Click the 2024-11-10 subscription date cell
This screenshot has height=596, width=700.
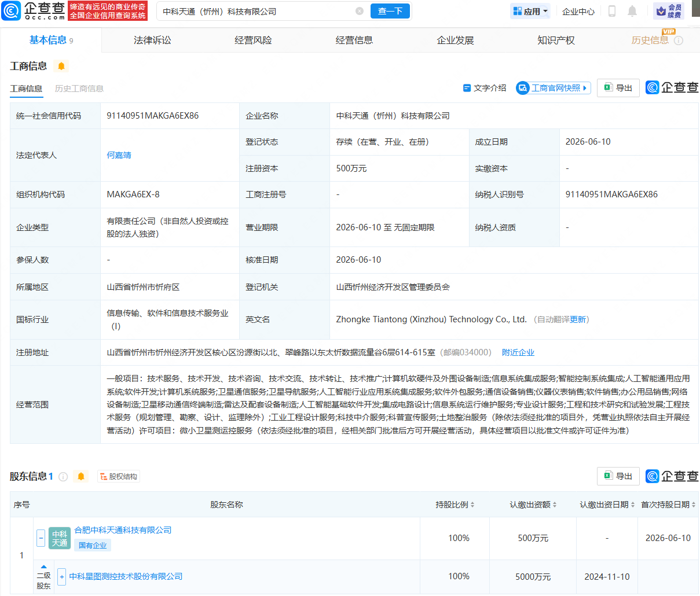click(607, 577)
